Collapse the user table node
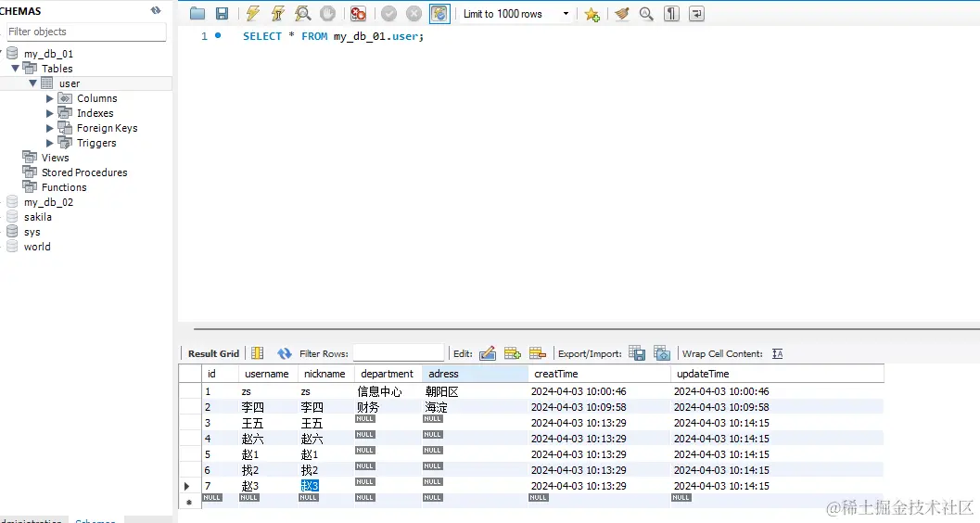Image resolution: width=980 pixels, height=523 pixels. [32, 83]
